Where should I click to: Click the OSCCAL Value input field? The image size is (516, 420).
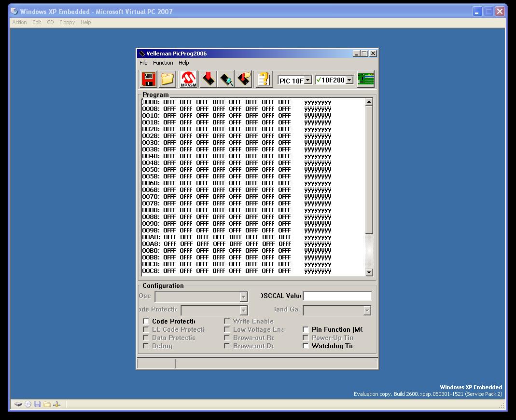337,296
